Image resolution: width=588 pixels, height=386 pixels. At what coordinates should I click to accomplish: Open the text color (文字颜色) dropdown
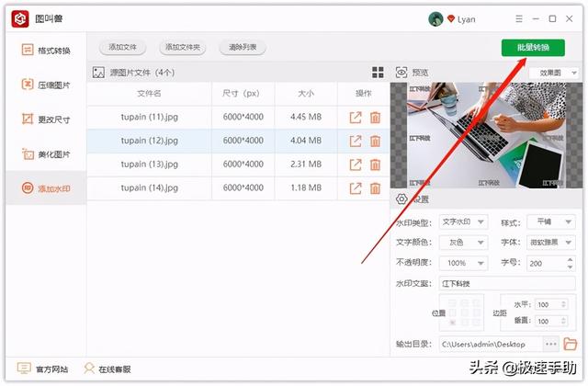pos(463,243)
